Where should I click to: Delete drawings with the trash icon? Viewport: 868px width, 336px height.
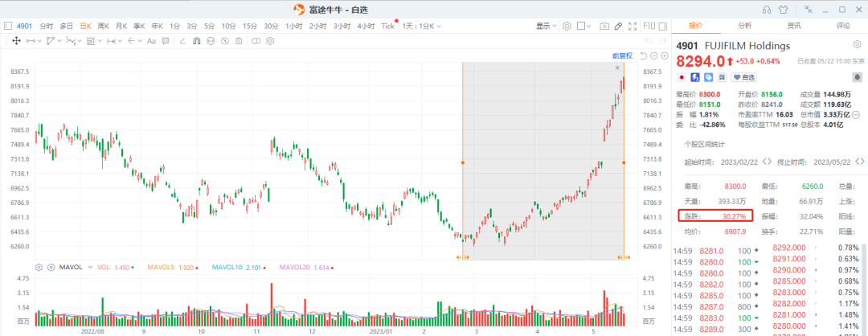239,40
